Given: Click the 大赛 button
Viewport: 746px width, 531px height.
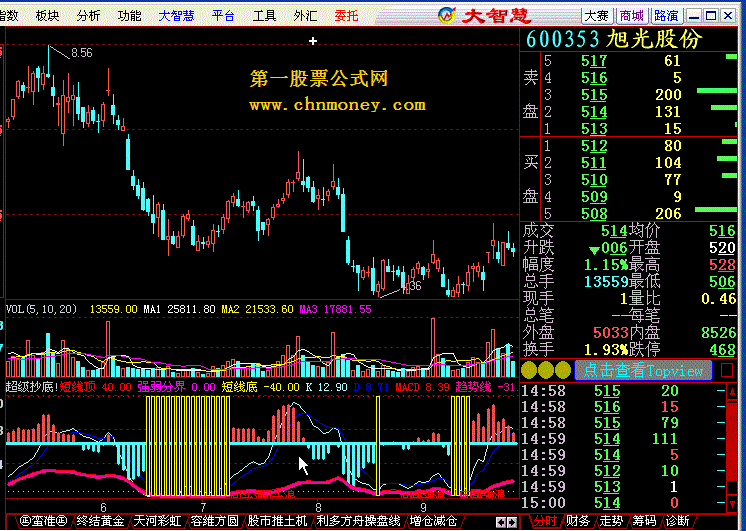Looking at the screenshot, I should click(597, 16).
